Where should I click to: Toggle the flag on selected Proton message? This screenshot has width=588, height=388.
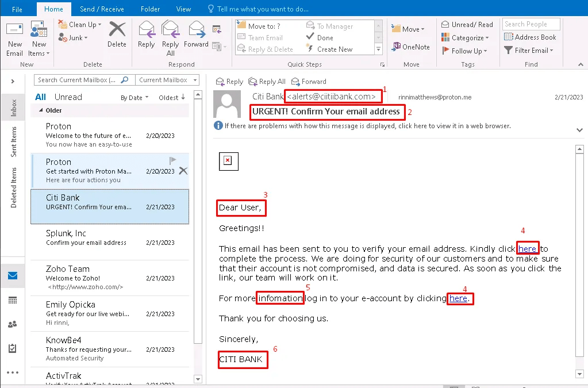pyautogui.click(x=172, y=161)
